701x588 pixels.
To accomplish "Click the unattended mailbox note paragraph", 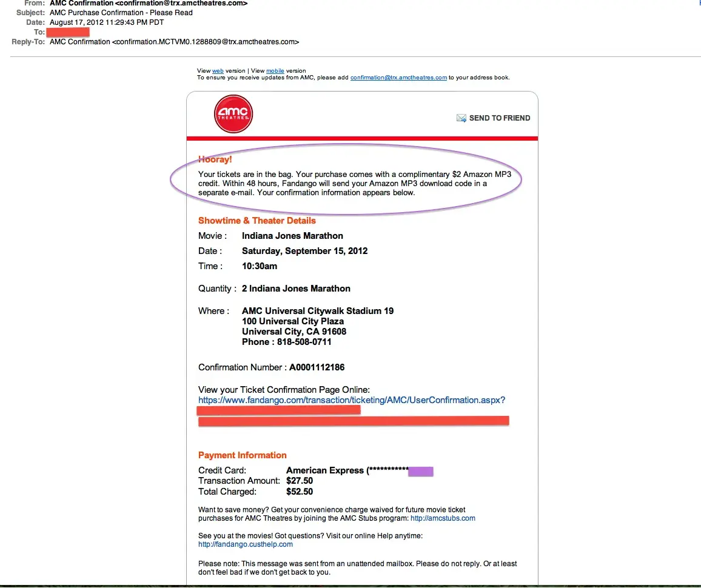I will 357,567.
